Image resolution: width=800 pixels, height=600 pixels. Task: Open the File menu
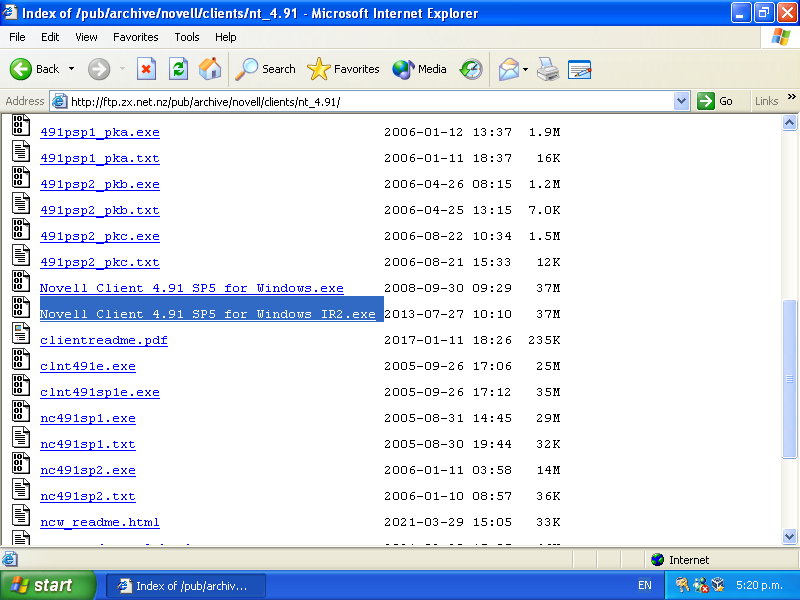pos(17,37)
